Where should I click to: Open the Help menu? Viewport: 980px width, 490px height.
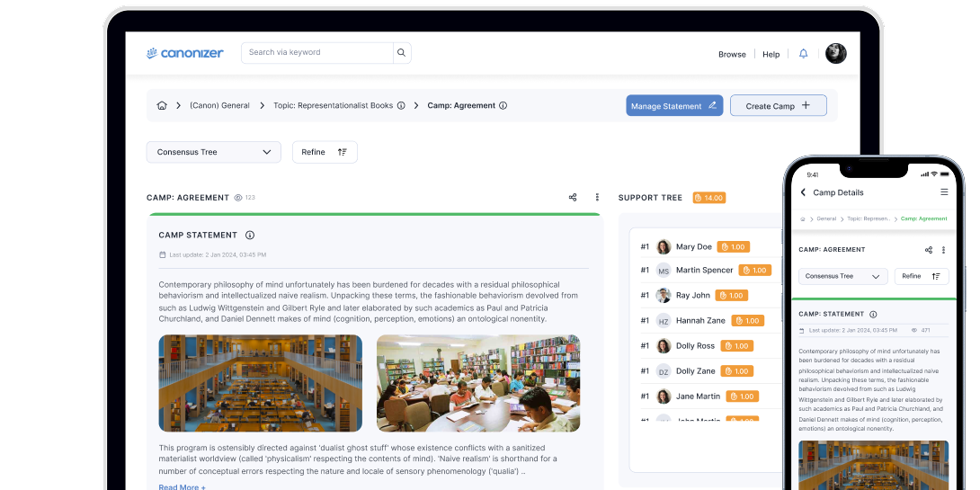(771, 54)
